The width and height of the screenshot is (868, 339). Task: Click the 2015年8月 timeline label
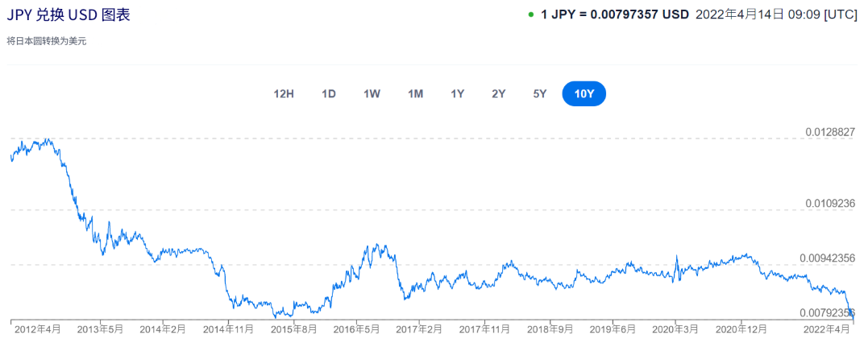click(293, 329)
